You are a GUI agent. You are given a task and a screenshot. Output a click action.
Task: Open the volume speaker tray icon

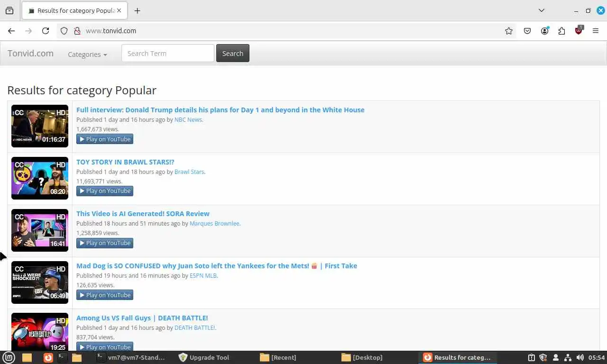tap(579, 357)
